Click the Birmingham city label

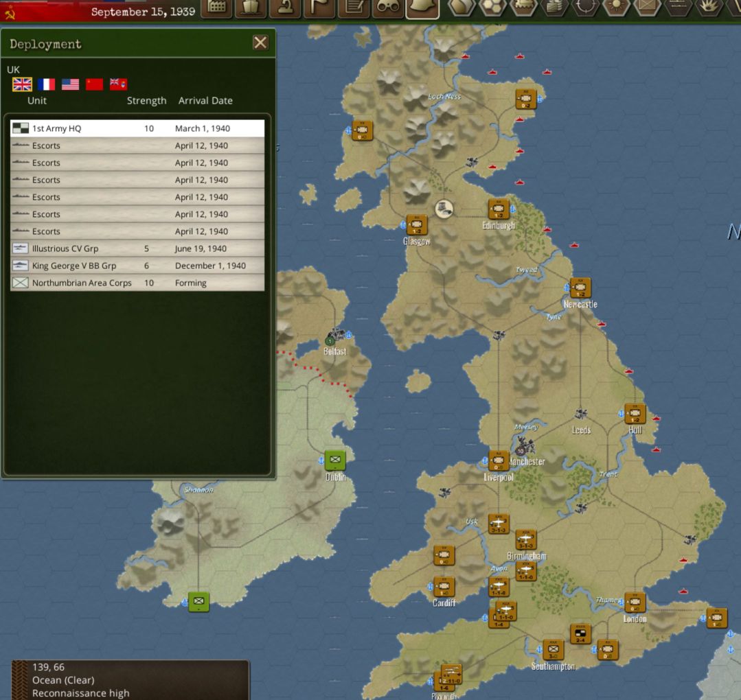tap(527, 556)
